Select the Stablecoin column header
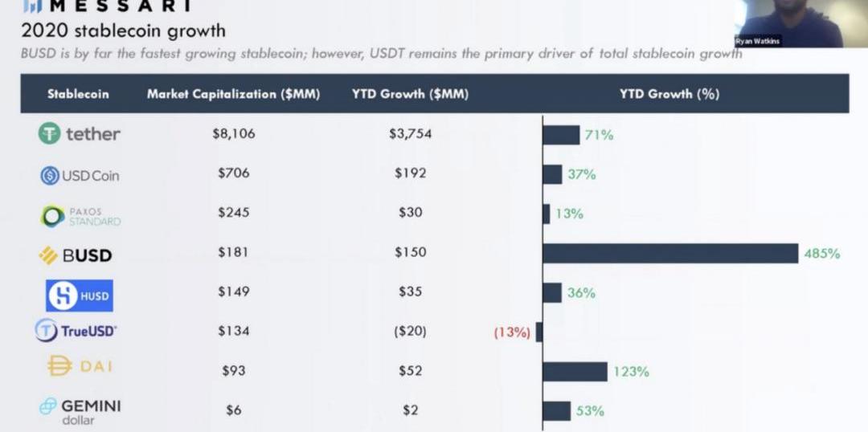The height and width of the screenshot is (432, 868). (78, 94)
